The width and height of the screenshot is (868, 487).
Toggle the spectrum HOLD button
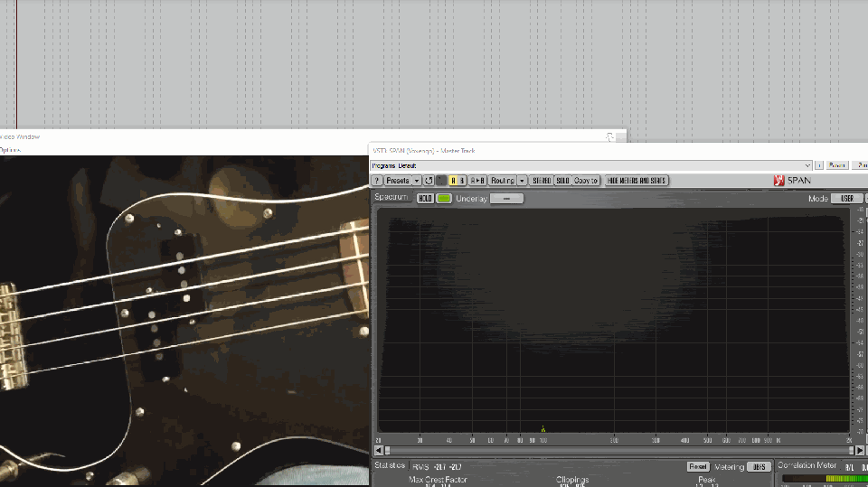pyautogui.click(x=425, y=199)
